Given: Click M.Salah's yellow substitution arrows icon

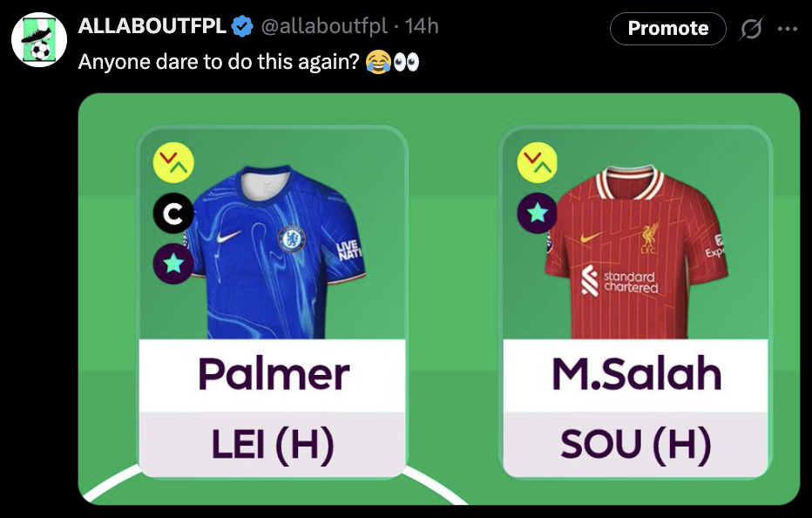Looking at the screenshot, I should pos(538,162).
